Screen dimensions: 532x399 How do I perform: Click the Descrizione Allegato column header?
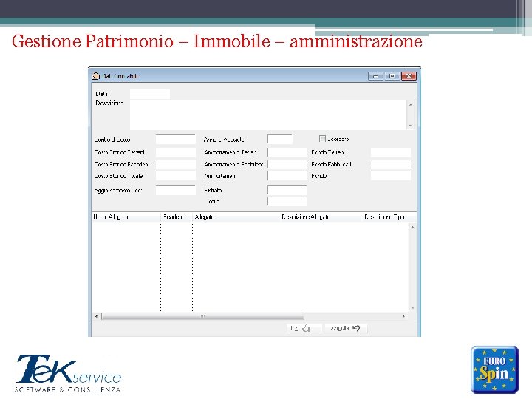pos(321,216)
